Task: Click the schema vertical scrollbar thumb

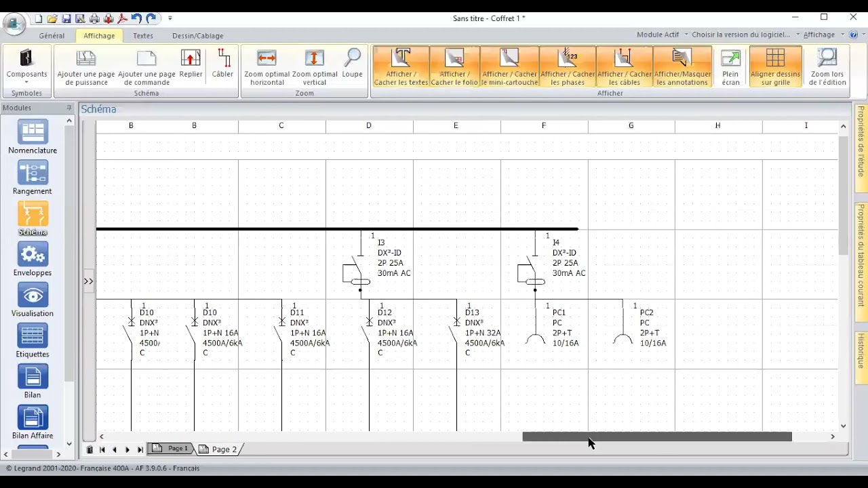Action: point(844,195)
